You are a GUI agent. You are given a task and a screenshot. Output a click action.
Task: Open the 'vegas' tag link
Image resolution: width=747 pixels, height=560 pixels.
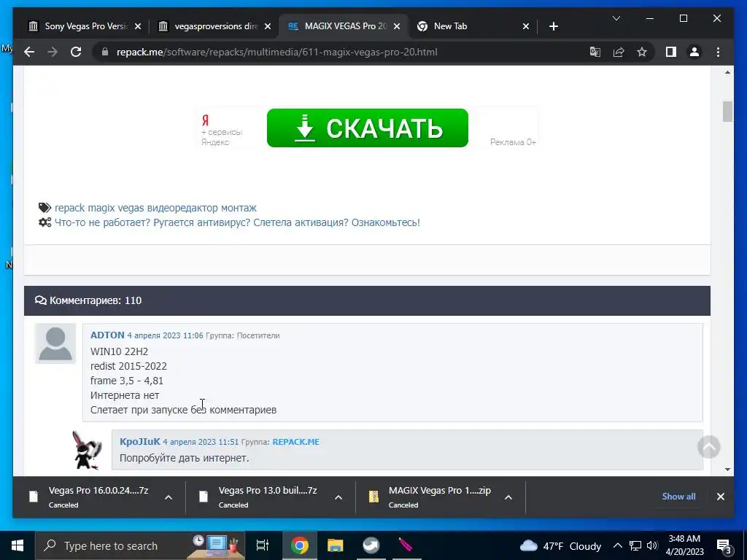point(131,208)
